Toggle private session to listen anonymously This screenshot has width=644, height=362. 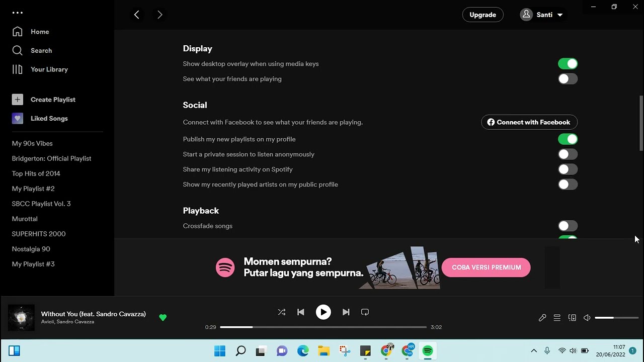point(568,154)
